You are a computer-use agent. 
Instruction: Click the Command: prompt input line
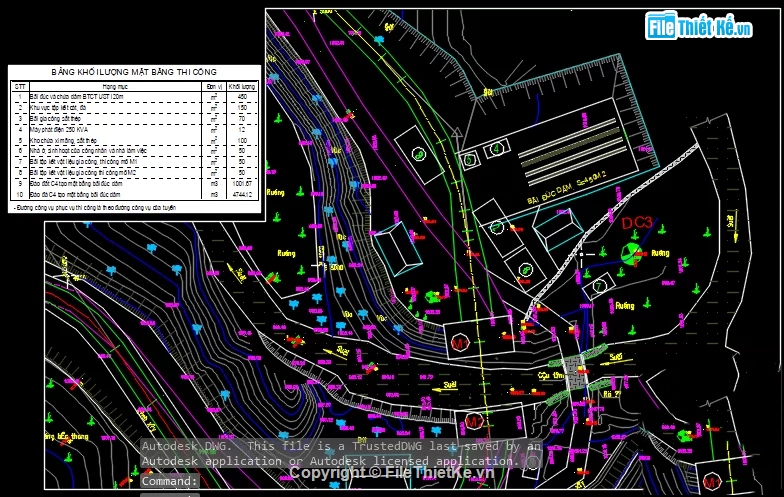coord(170,481)
